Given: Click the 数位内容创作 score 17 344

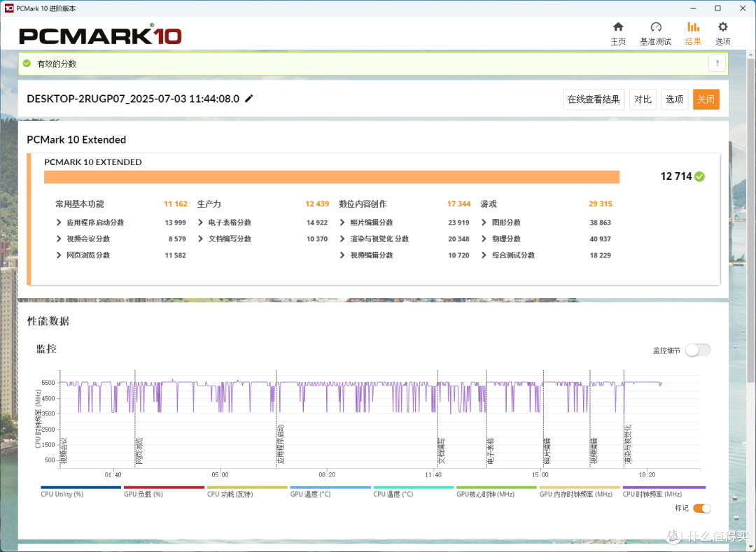Looking at the screenshot, I should [459, 204].
